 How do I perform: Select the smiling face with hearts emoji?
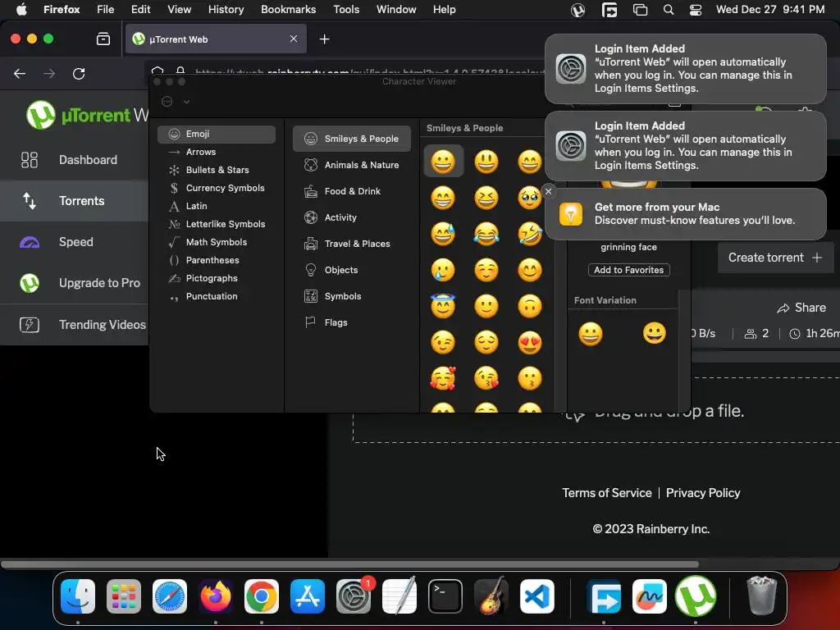point(443,378)
